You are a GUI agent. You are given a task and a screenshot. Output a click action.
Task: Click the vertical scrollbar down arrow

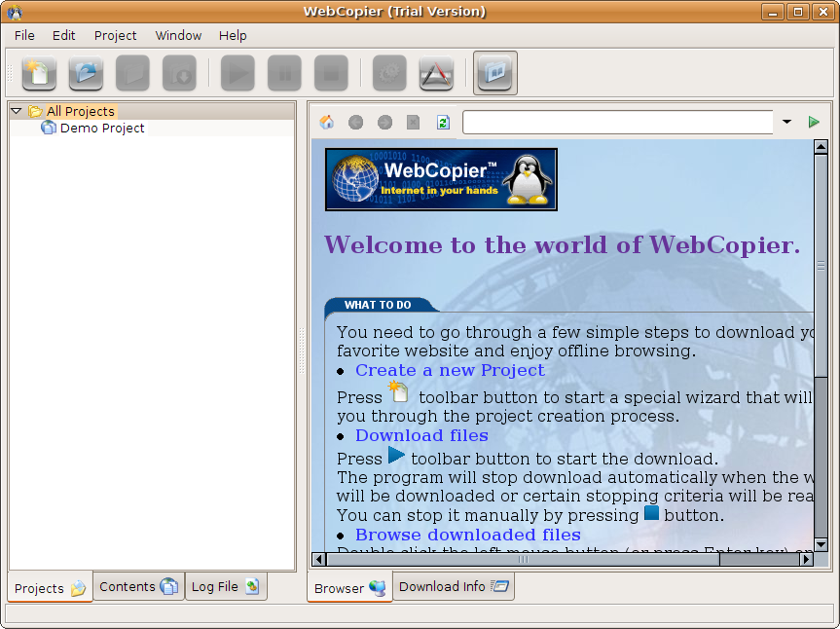click(821, 545)
